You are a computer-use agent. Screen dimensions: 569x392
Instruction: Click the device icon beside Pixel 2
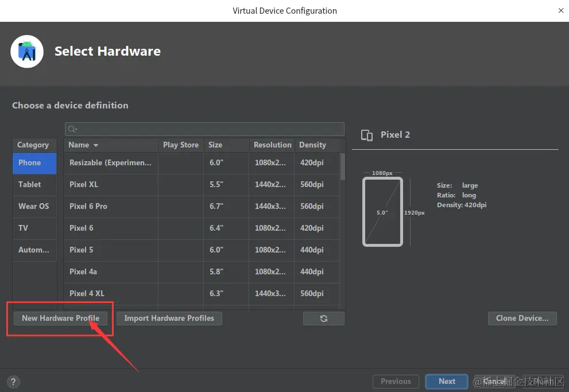tap(366, 135)
